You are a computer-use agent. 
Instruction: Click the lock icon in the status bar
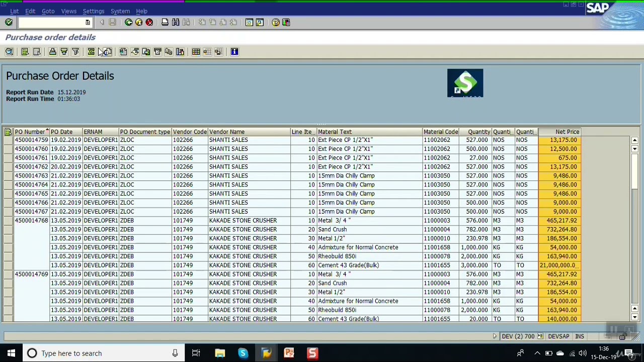pos(623,336)
